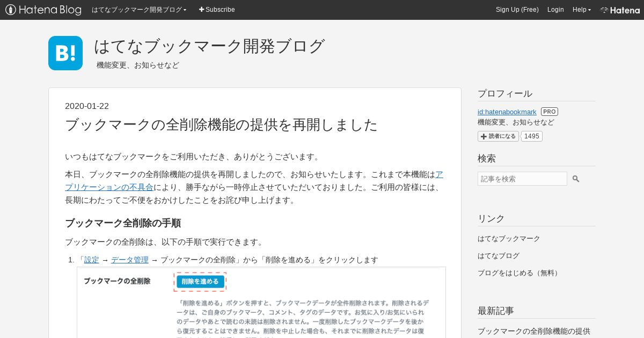The height and width of the screenshot is (338, 644).
Task: Click the 設定 link in step 1
Action: click(92, 260)
